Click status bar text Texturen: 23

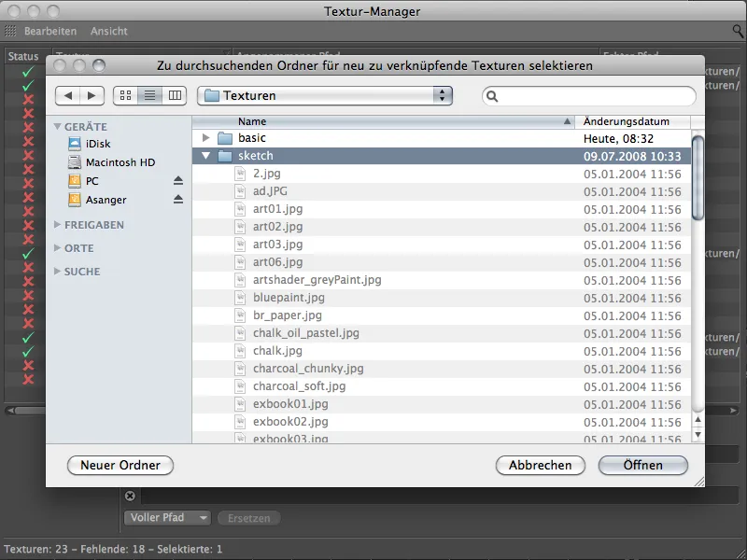point(36,549)
